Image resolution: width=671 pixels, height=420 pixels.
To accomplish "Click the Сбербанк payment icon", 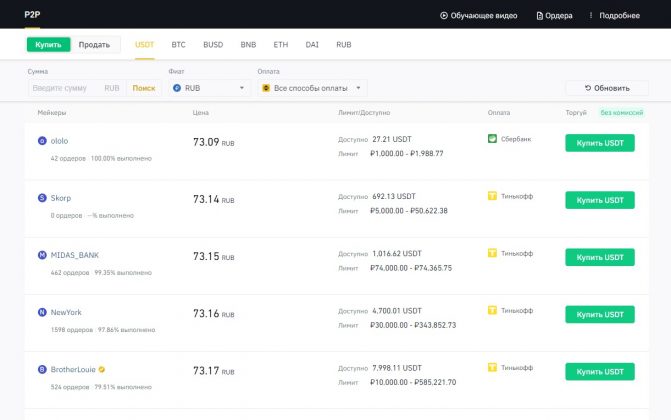I will click(492, 138).
